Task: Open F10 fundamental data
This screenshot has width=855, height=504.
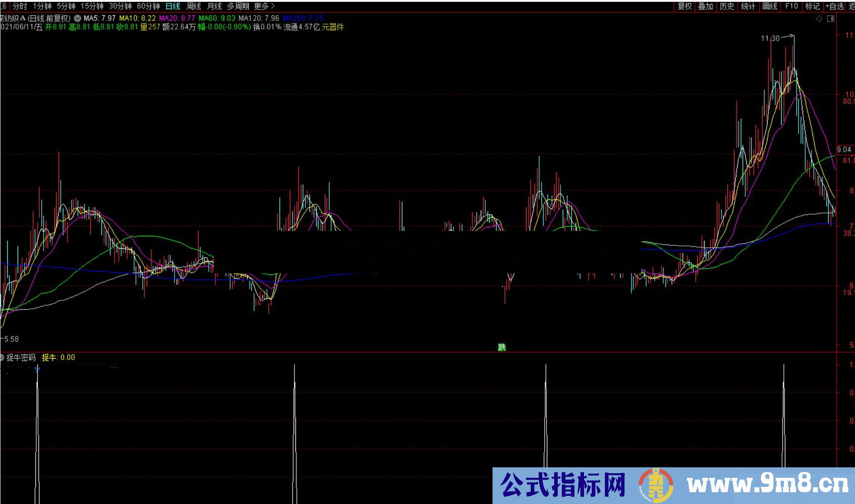Action: tap(792, 6)
